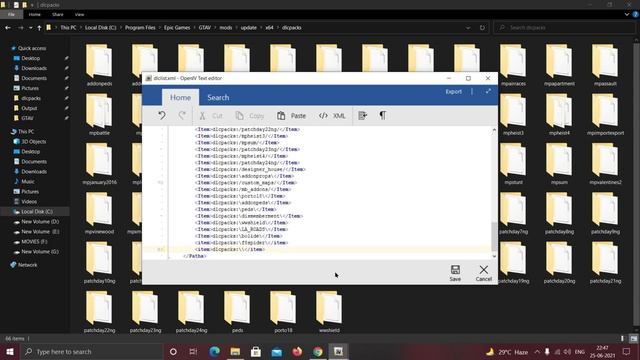
Task: Switch to details view in status bar
Action: pyautogui.click(x=622, y=339)
